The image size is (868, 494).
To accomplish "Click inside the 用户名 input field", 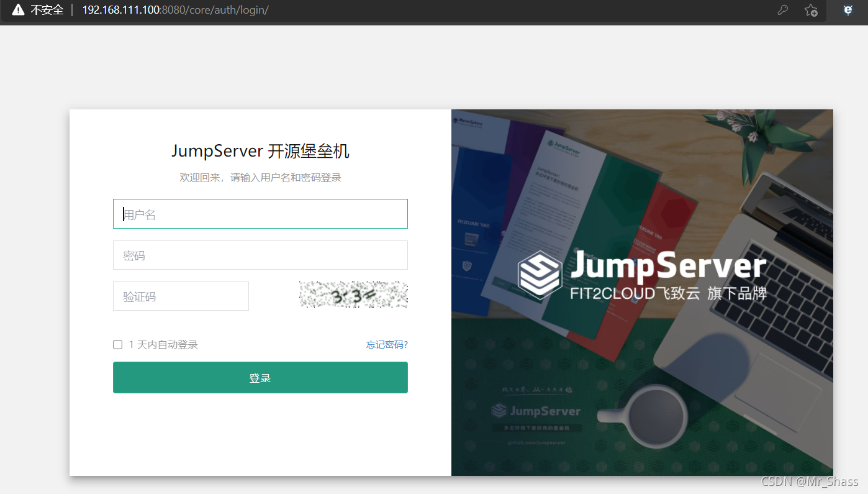I will tap(260, 213).
